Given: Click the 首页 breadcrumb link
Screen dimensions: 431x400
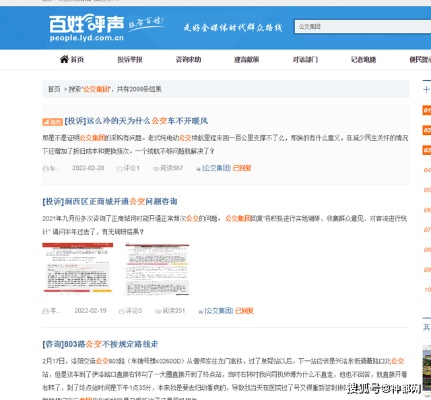Looking at the screenshot, I should point(54,89).
